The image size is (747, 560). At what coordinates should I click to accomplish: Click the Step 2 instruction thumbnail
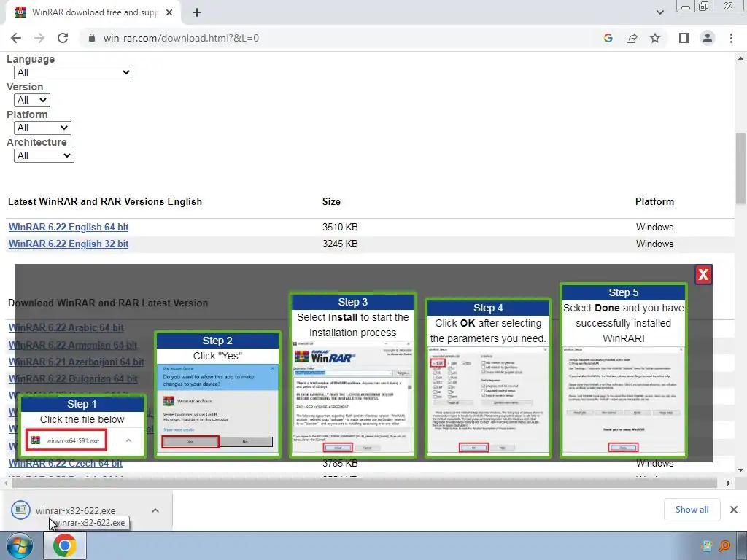pos(217,394)
